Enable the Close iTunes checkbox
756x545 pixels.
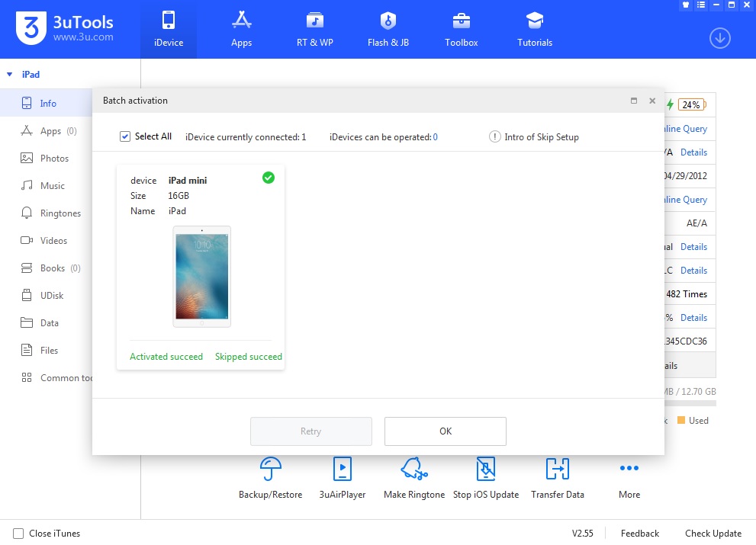point(18,534)
